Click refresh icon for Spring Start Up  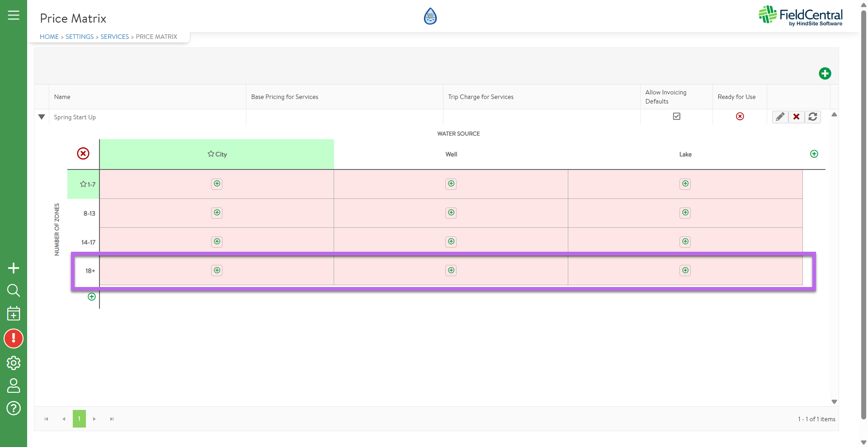point(812,117)
